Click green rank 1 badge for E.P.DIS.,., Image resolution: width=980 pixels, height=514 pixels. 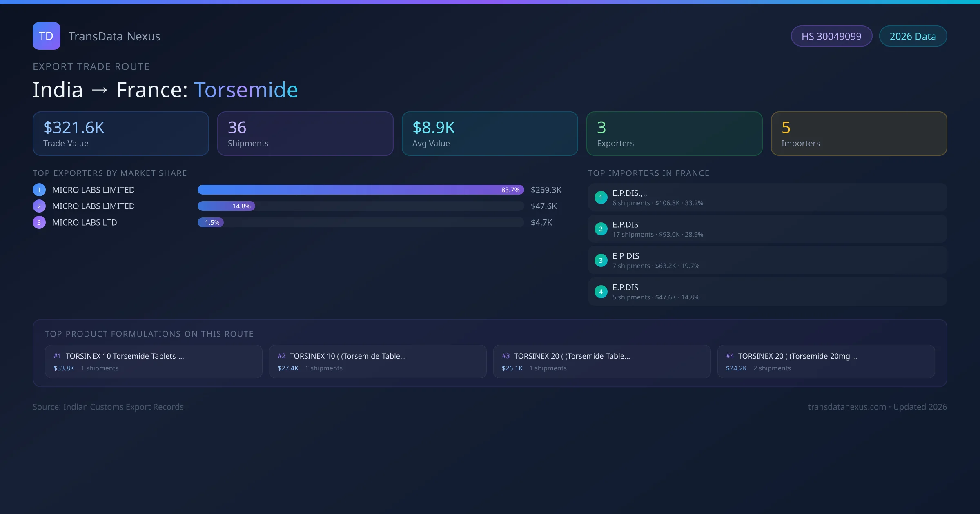pyautogui.click(x=601, y=197)
